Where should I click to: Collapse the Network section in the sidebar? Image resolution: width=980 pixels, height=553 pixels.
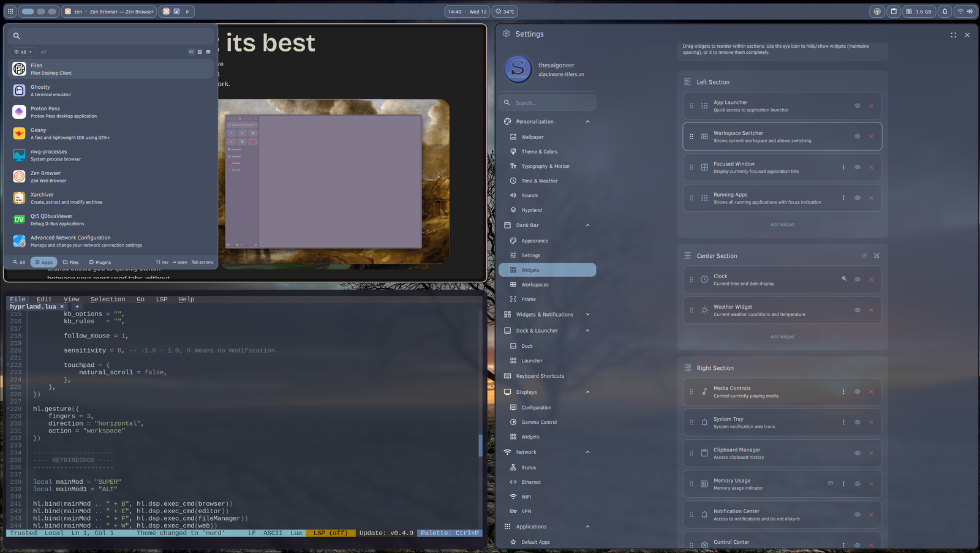[x=587, y=452]
